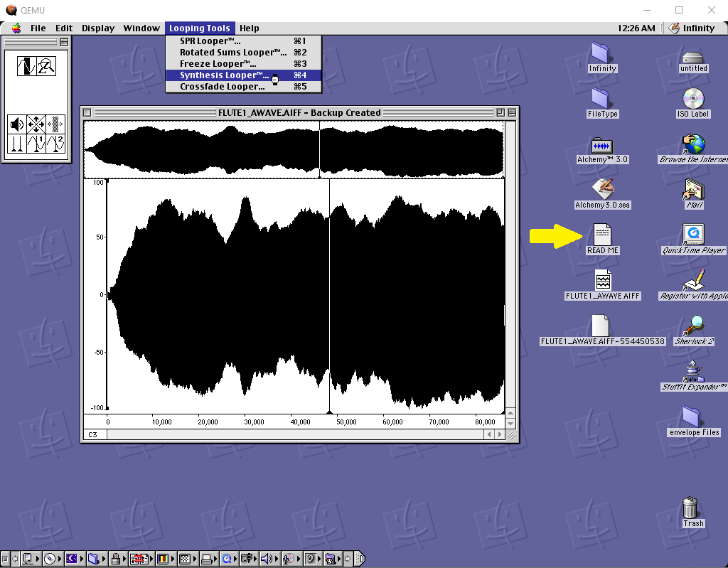Select the wave 1 loop tool

tap(36, 143)
